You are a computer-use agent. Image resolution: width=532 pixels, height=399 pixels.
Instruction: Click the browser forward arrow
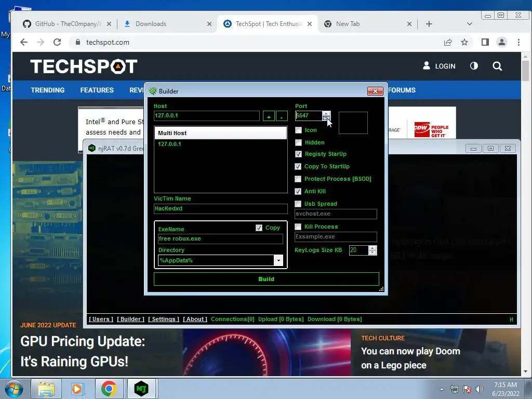[x=41, y=42]
